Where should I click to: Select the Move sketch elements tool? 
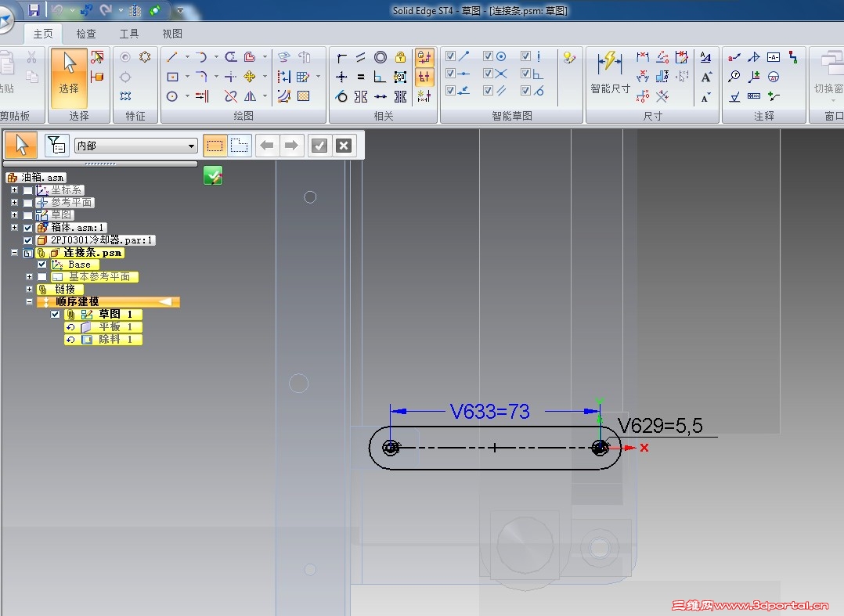(x=249, y=77)
